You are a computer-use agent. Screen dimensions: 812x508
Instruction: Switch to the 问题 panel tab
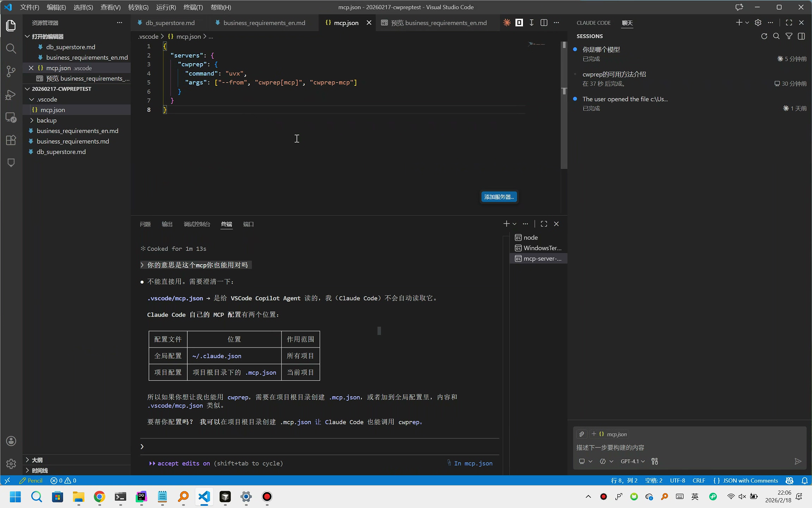click(x=145, y=224)
